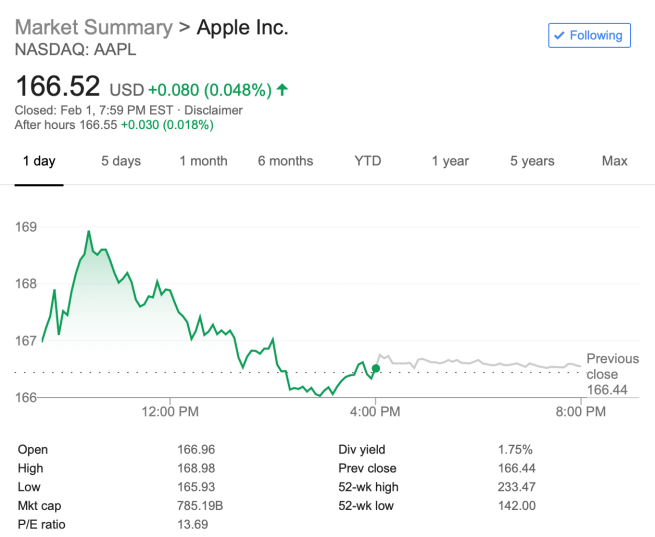Select the YTD tab
The image size is (655, 537).
tap(368, 161)
